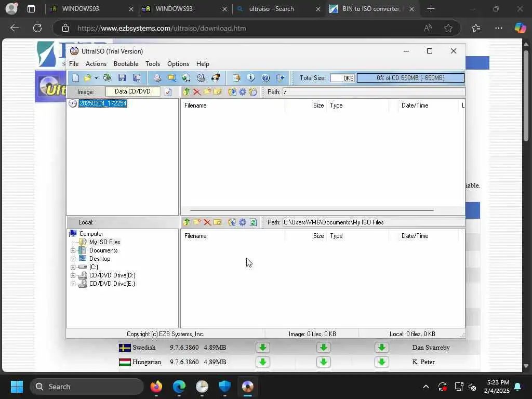This screenshot has width=532, height=399.
Task: Click the Open file folder icon
Action: coord(87,78)
